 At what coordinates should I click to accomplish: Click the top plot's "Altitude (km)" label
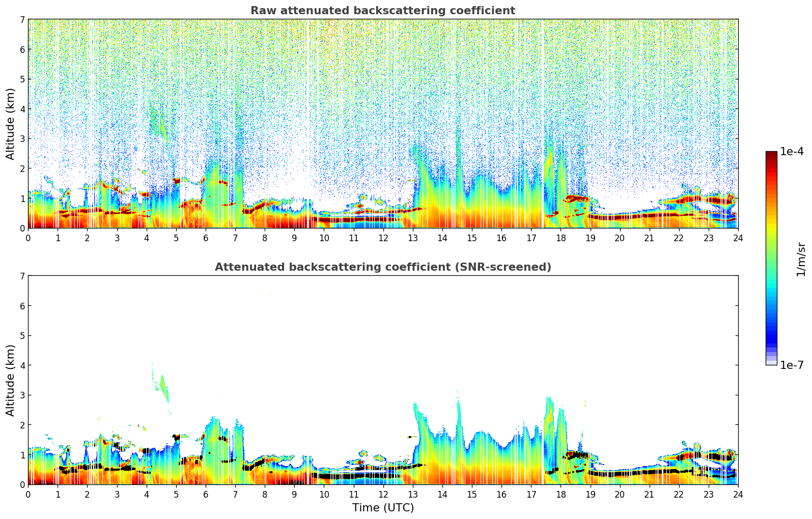pos(11,124)
